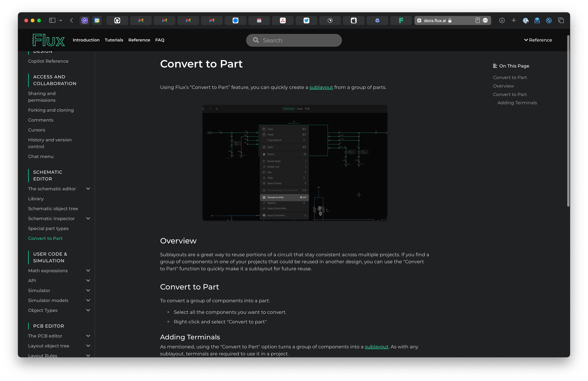Click the sublayout link in intro sentence
Viewport: 588px width, 381px height.
pos(321,87)
